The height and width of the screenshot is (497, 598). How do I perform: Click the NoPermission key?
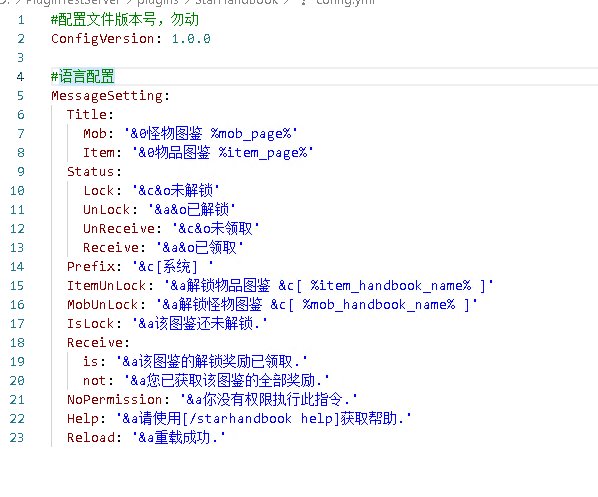click(x=115, y=399)
